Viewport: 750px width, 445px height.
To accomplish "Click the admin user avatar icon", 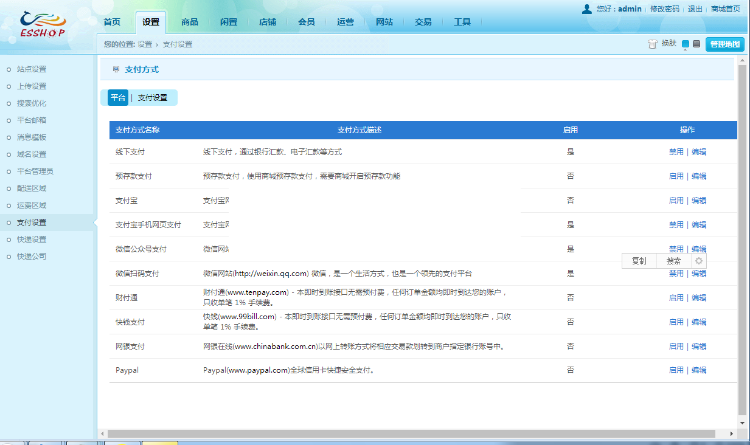I will point(587,9).
